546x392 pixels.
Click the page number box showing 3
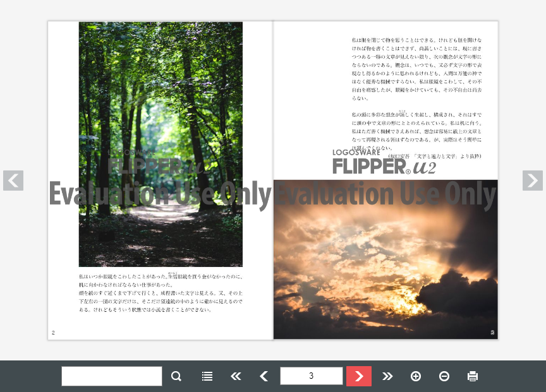[311, 376]
